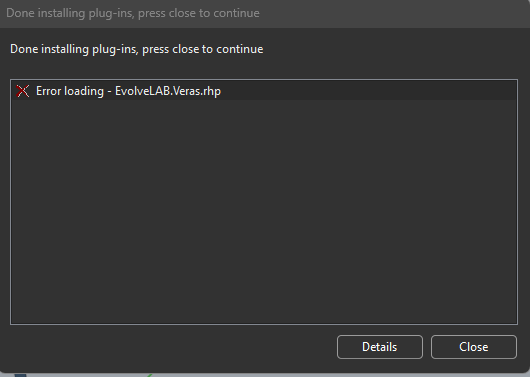Click the words 'Error loading' in list
The image size is (530, 377).
pos(70,91)
